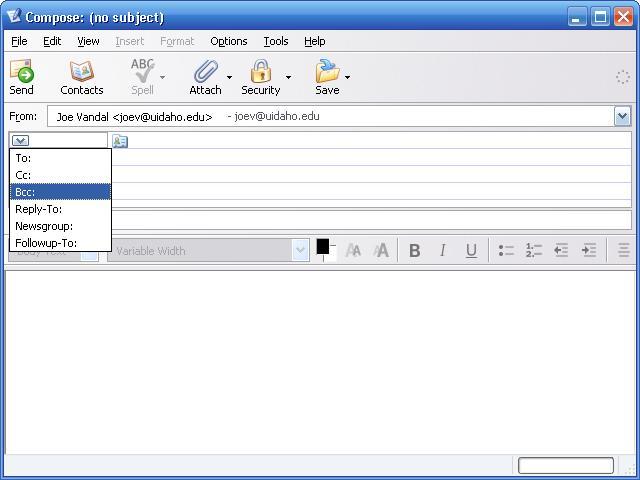
Task: Open the Help menu
Action: point(315,41)
